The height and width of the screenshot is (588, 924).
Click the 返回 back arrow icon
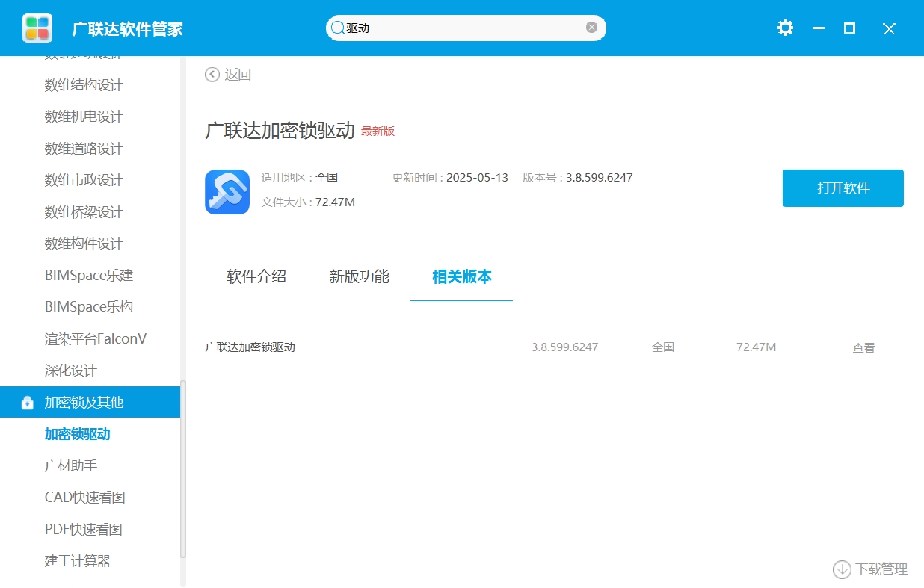click(x=212, y=74)
